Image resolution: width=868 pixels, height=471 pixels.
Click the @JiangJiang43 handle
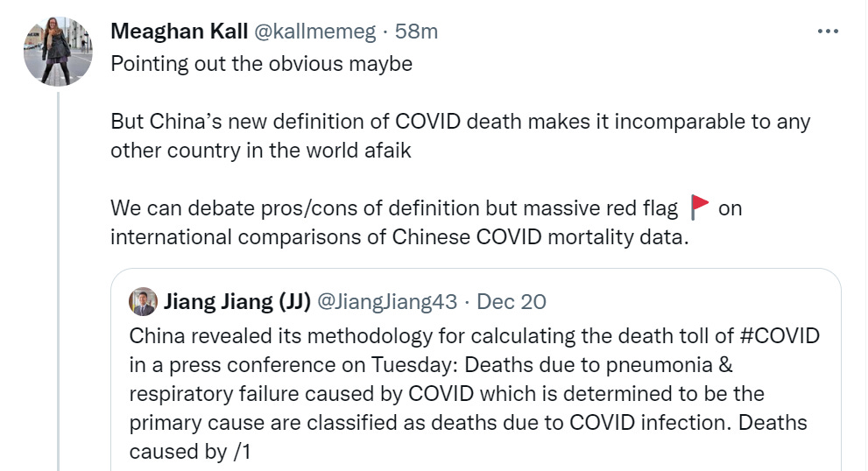click(x=387, y=302)
